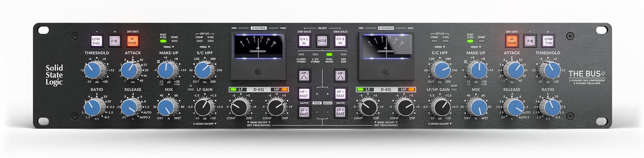Screen dimensions: 644x158
Task: Toggle channel 2 HF bell shape button
Action: [x=340, y=76]
